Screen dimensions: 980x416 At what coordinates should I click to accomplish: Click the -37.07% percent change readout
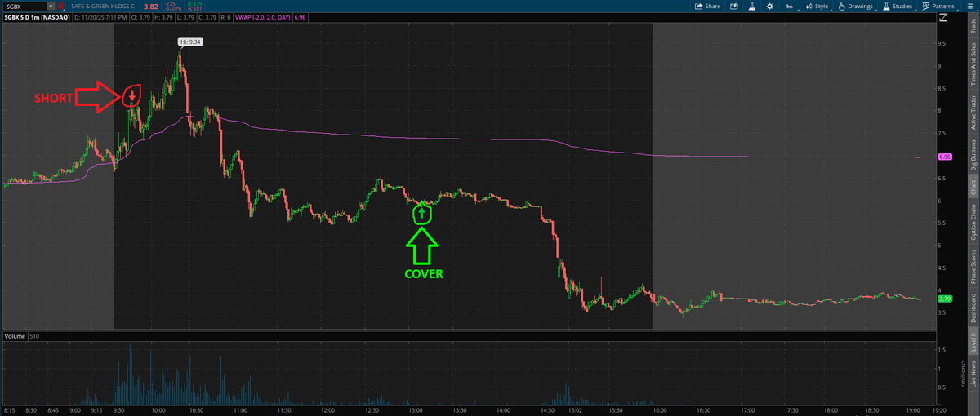click(173, 9)
